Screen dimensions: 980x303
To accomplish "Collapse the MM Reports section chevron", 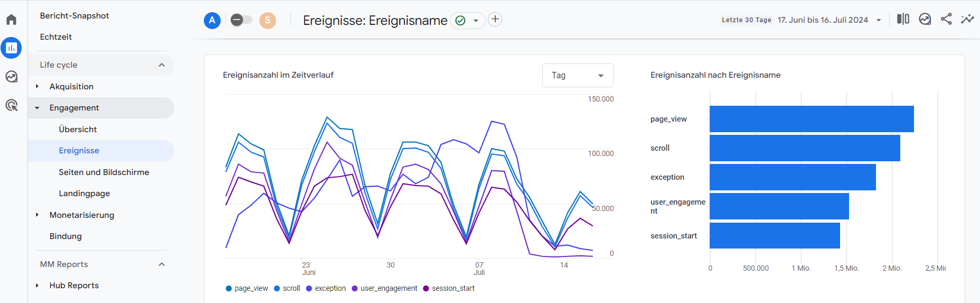I will pyautogui.click(x=162, y=264).
